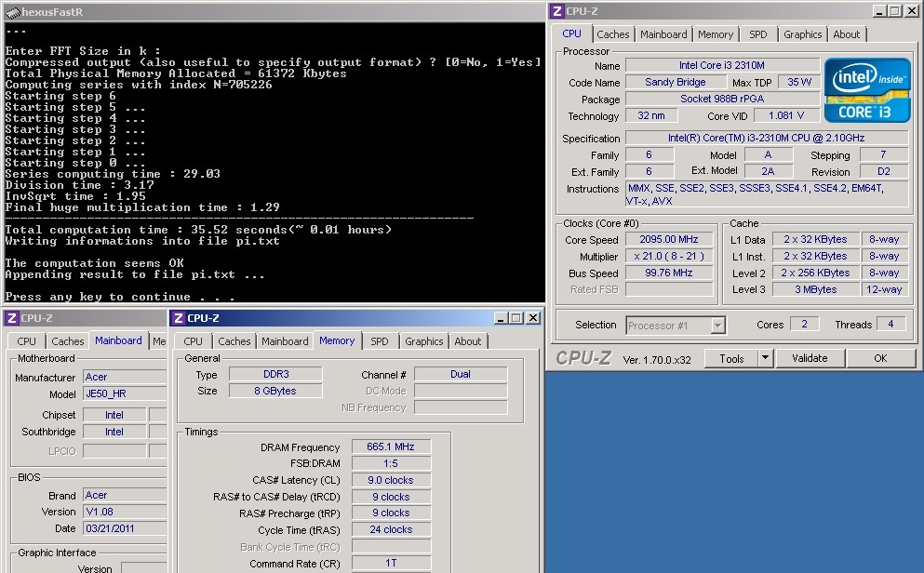
Task: Open the SPD tab in main CPU-Z window
Action: 757,34
